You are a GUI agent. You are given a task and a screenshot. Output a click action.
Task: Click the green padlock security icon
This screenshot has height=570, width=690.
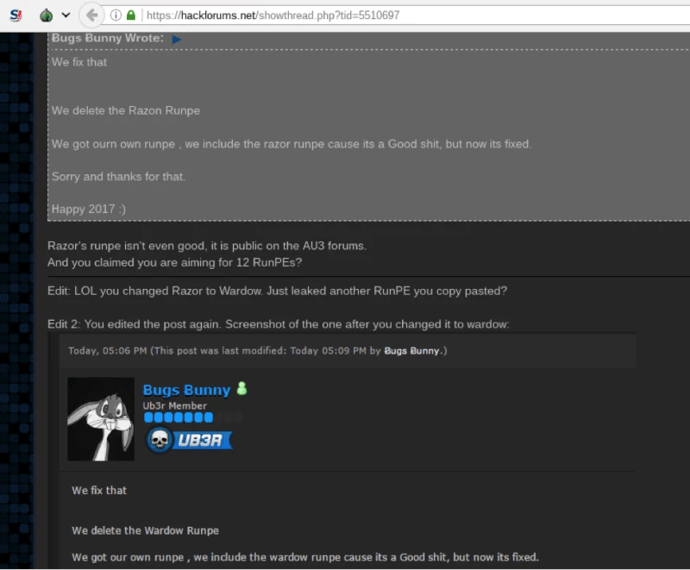point(130,16)
